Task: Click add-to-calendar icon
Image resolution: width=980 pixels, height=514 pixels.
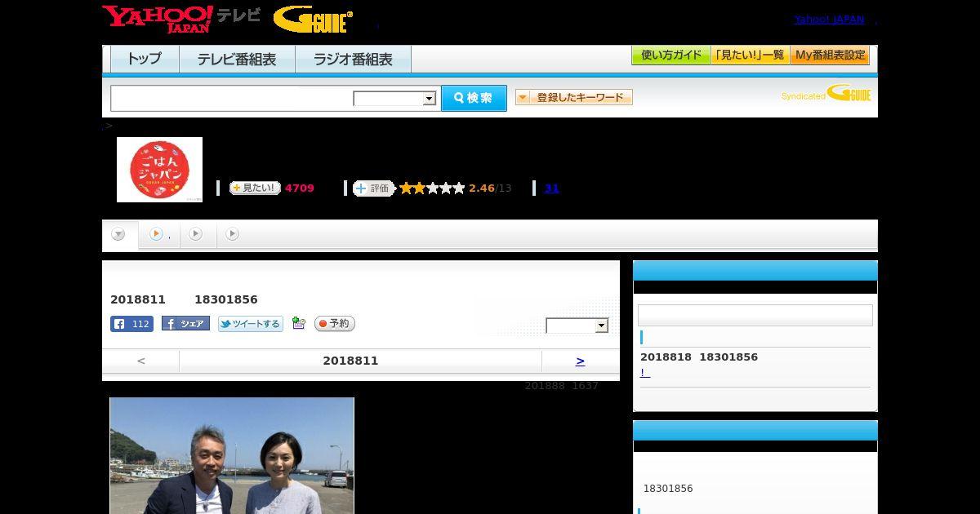Action: (x=299, y=324)
